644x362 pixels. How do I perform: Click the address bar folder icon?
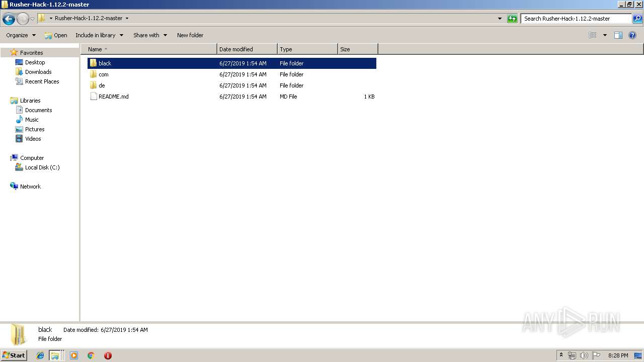pos(42,18)
